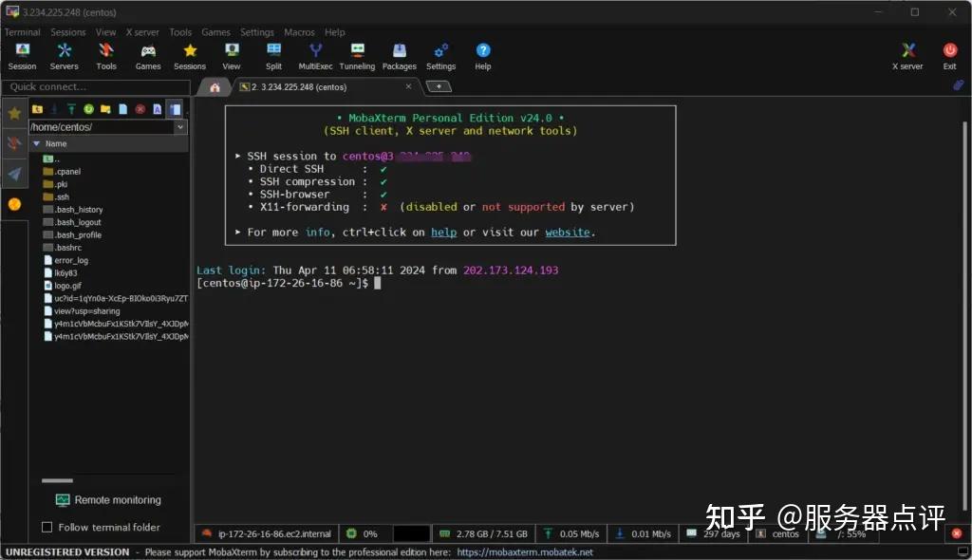The height and width of the screenshot is (560, 972).
Task: Enable Follow terminal folder checkbox
Action: point(47,527)
